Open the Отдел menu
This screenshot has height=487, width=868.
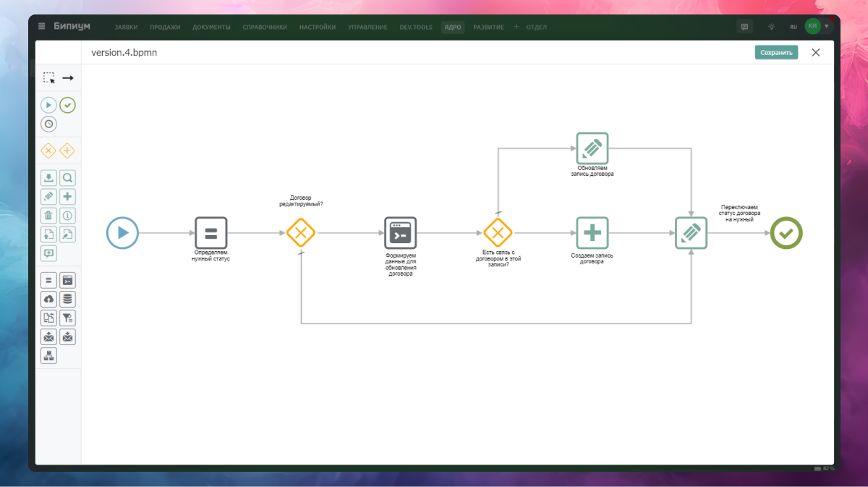(x=537, y=27)
